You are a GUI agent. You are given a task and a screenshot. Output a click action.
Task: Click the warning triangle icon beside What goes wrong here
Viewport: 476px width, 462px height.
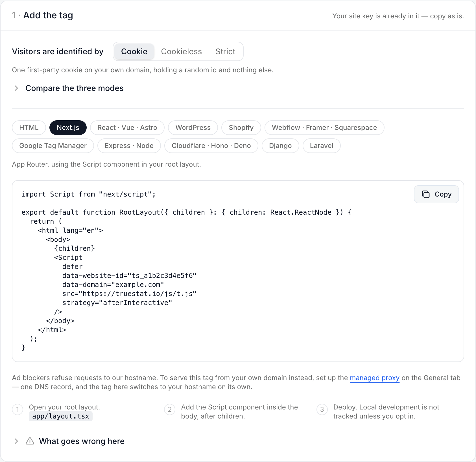(x=30, y=441)
